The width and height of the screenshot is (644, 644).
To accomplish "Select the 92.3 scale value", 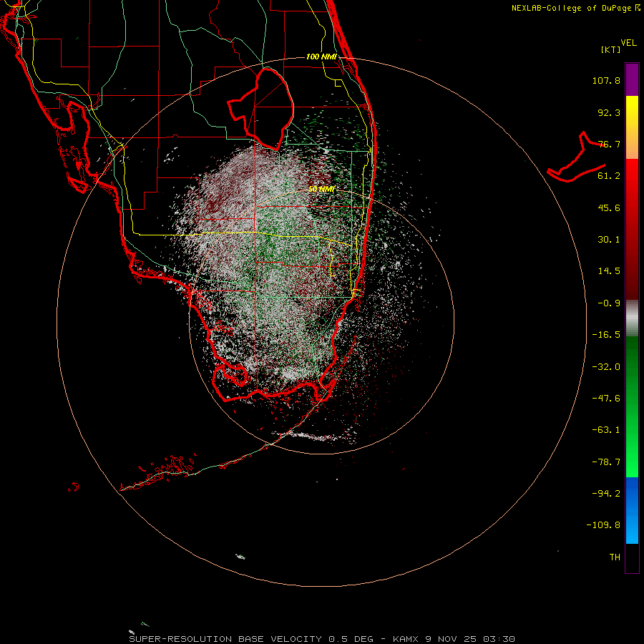I will click(x=609, y=112).
